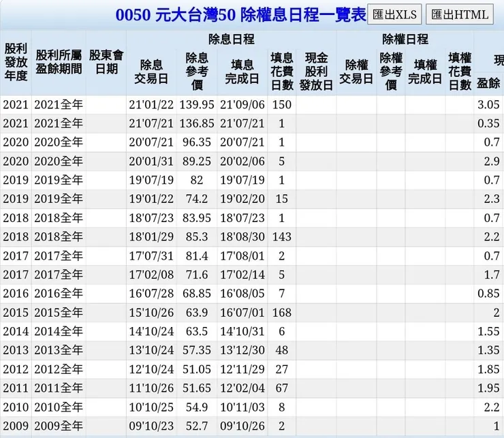This screenshot has height=438, width=504.
Task: Click the 盈餘 column header
Action: [488, 84]
